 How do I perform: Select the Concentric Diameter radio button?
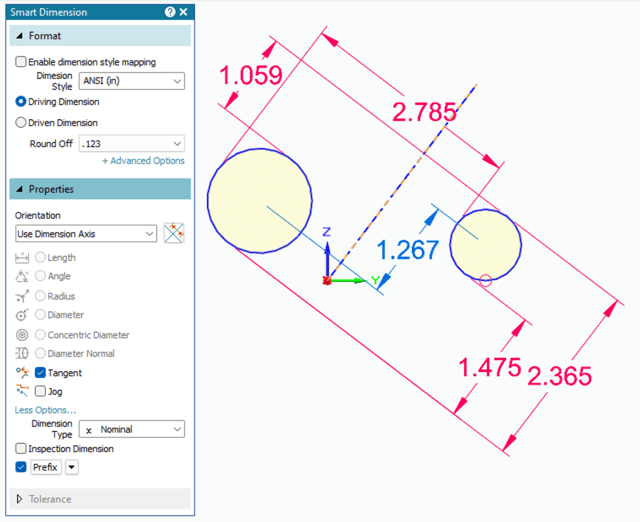point(40,335)
